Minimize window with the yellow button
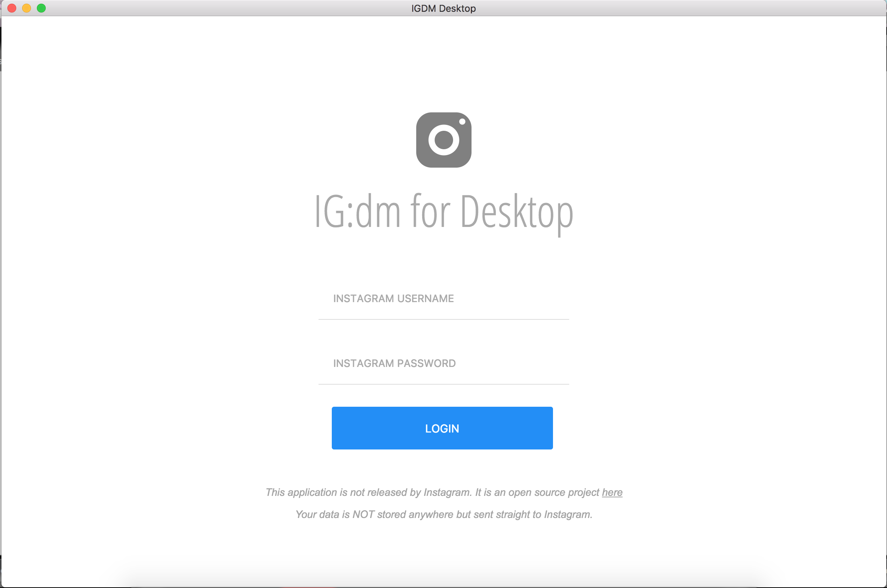The image size is (887, 588). tap(27, 8)
